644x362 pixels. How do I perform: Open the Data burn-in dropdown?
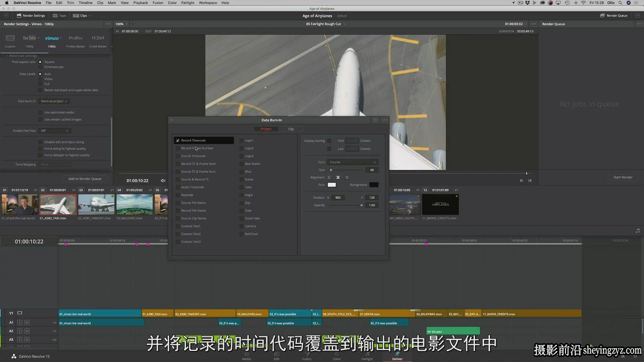coord(54,101)
